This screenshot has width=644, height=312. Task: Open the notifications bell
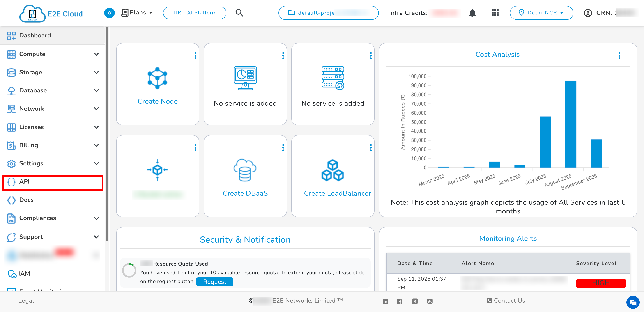pos(472,13)
